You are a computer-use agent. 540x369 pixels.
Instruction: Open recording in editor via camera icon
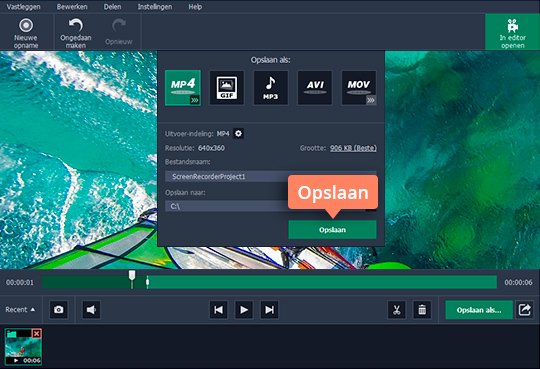512,33
